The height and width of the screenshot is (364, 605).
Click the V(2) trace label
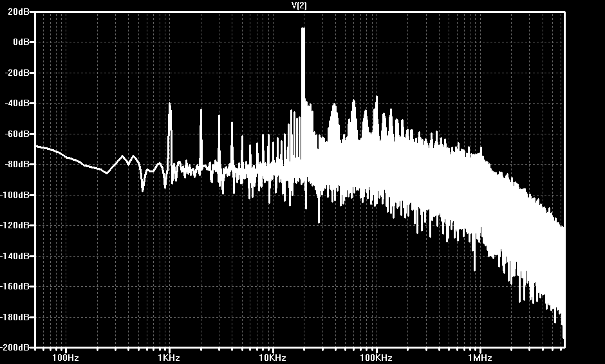(299, 5)
